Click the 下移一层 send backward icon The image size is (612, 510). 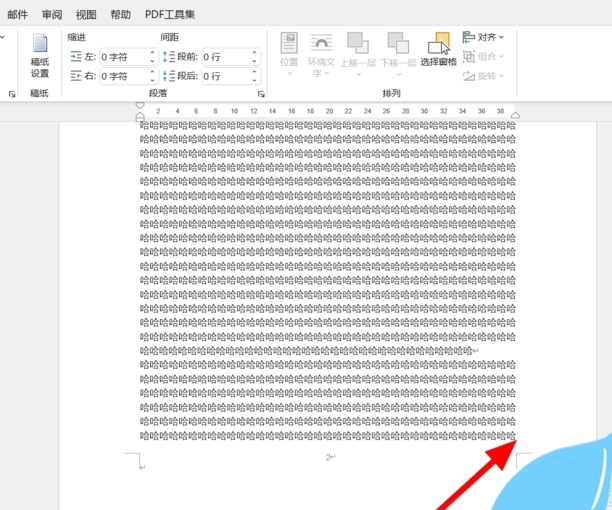[397, 47]
